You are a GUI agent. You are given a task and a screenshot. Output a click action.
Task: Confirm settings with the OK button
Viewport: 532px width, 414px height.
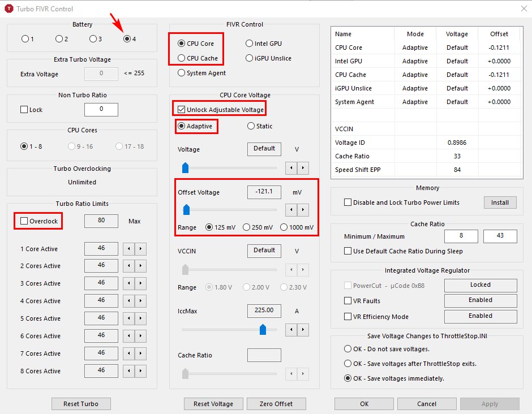click(x=364, y=404)
